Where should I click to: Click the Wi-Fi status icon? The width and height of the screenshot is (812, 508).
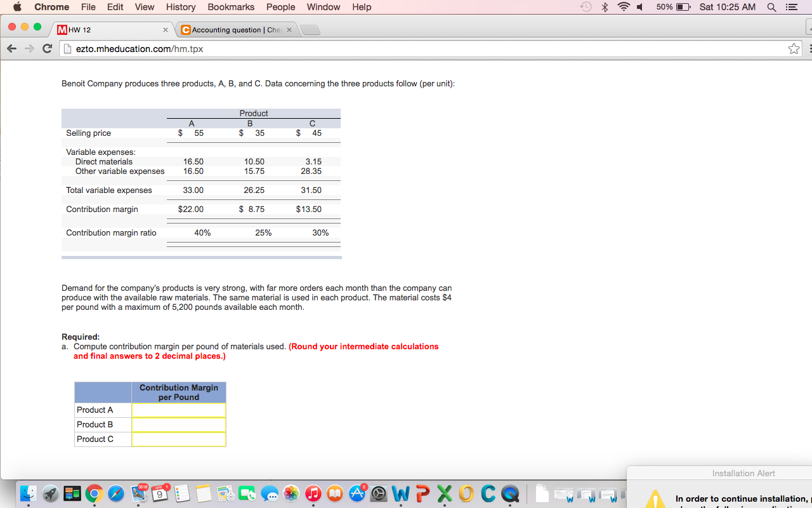623,7
